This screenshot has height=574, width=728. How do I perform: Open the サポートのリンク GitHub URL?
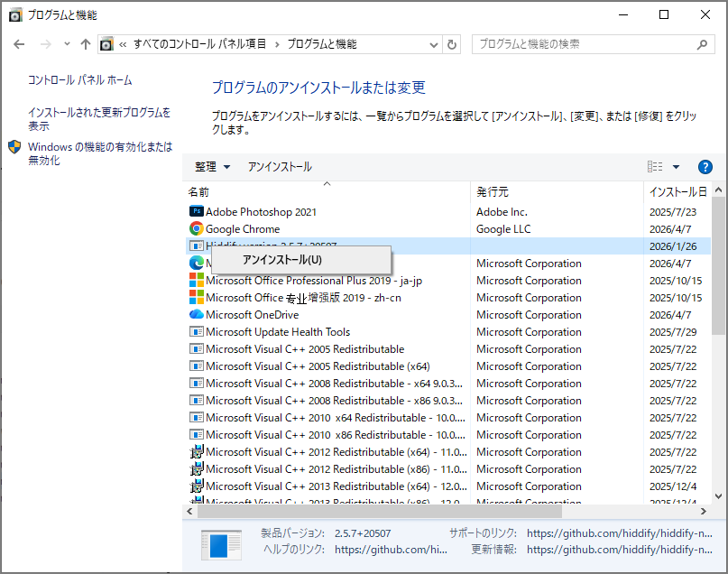click(x=620, y=533)
